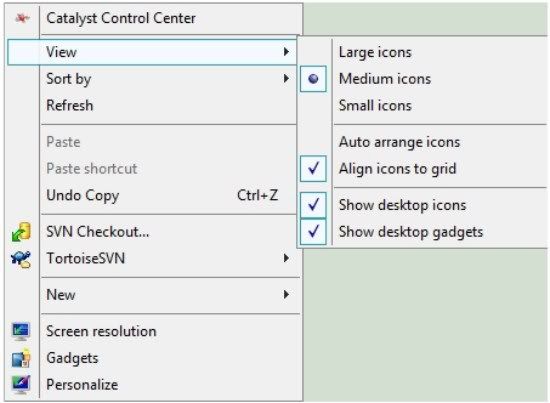Viewport: 550px width, 403px height.
Task: Disable Show desktop gadgets checkmark
Action: pyautogui.click(x=313, y=231)
